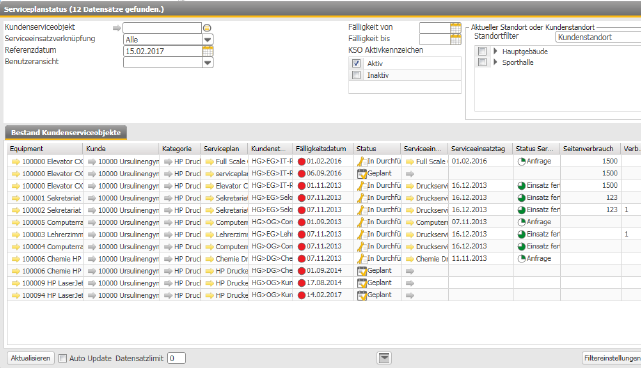
Task: Sort by the Kunde column header
Action: coord(121,148)
